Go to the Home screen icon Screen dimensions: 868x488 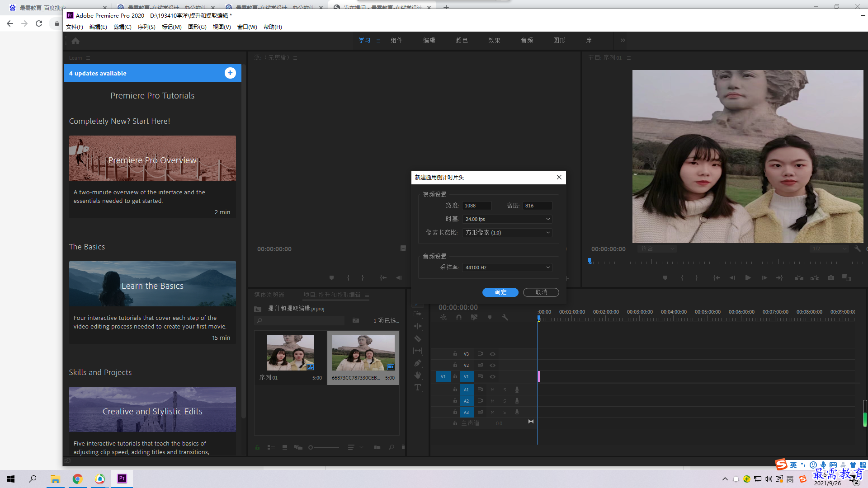tap(75, 41)
